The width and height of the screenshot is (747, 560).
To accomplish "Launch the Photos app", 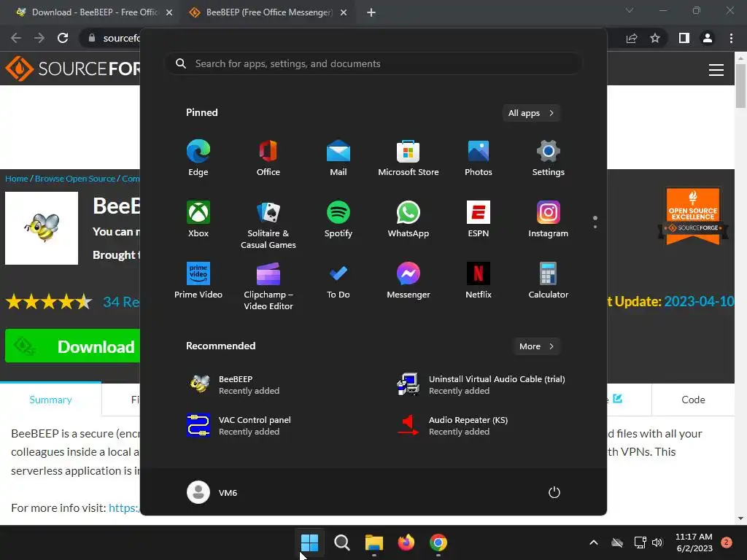I will pos(479,158).
